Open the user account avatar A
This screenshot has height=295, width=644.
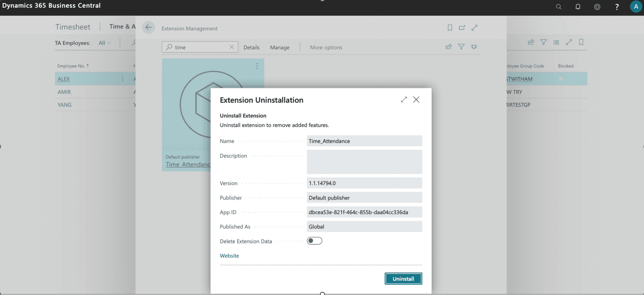(636, 6)
